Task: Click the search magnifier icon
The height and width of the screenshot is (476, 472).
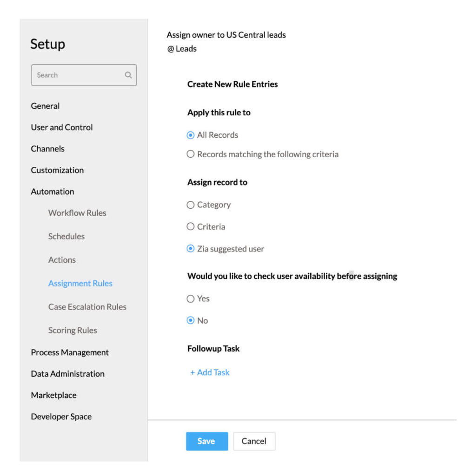Action: [128, 75]
